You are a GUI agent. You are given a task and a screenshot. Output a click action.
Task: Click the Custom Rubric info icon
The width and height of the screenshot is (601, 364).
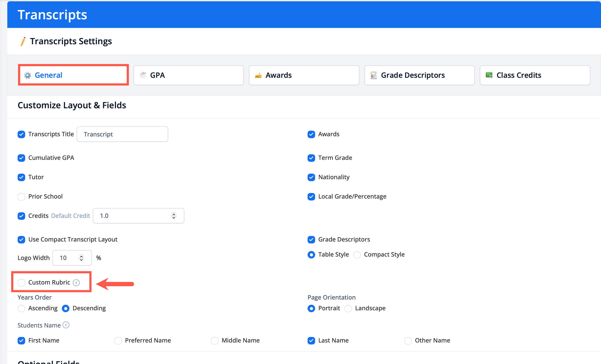tap(76, 283)
